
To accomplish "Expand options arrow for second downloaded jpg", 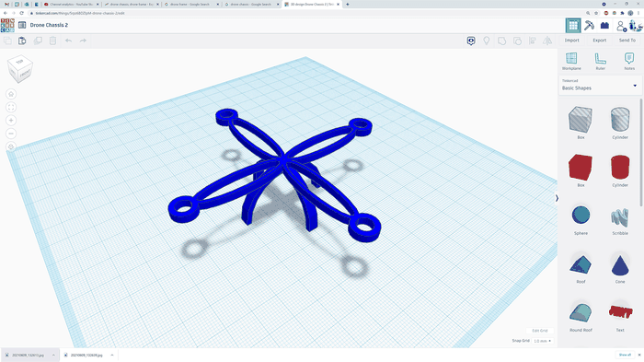I will pos(112,355).
